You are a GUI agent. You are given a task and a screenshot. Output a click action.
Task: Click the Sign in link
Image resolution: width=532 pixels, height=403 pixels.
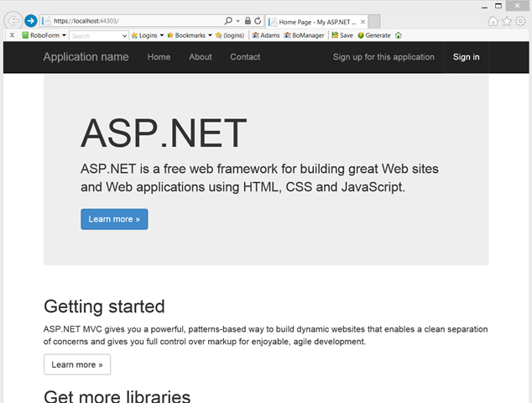click(x=467, y=57)
